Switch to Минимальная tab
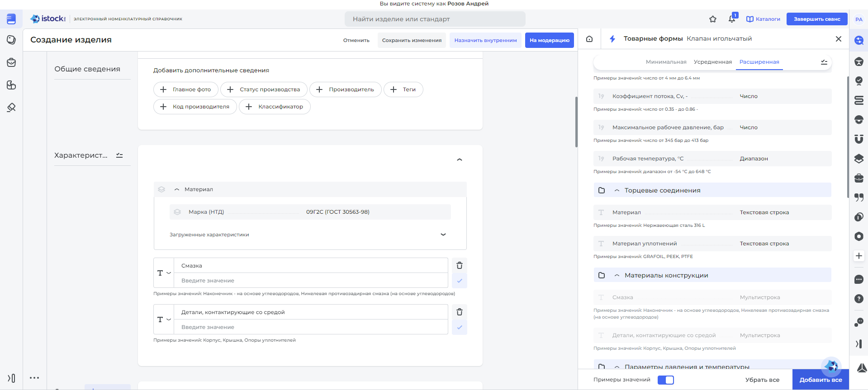This screenshot has height=390, width=868. (x=666, y=62)
